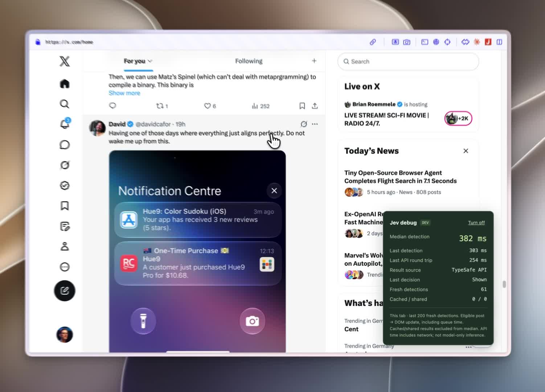Click the Search input field
Screen dimensions: 545x392
(408, 62)
